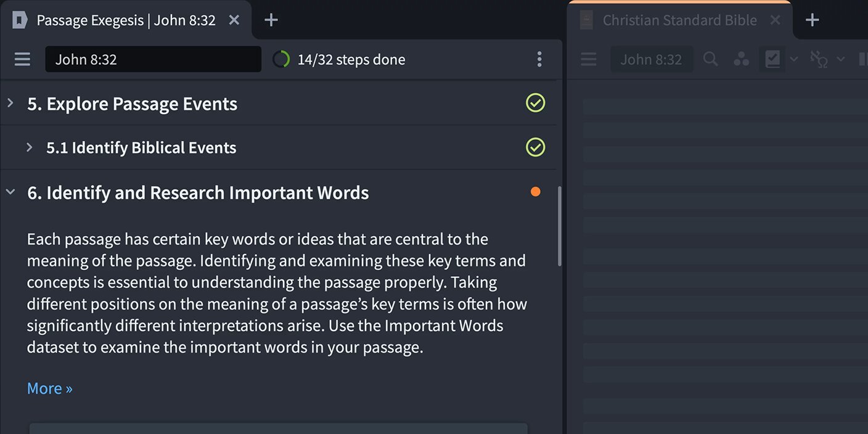This screenshot has height=434, width=868.
Task: Open the Christian Standard Bible panel hamburger menu
Action: click(x=589, y=59)
